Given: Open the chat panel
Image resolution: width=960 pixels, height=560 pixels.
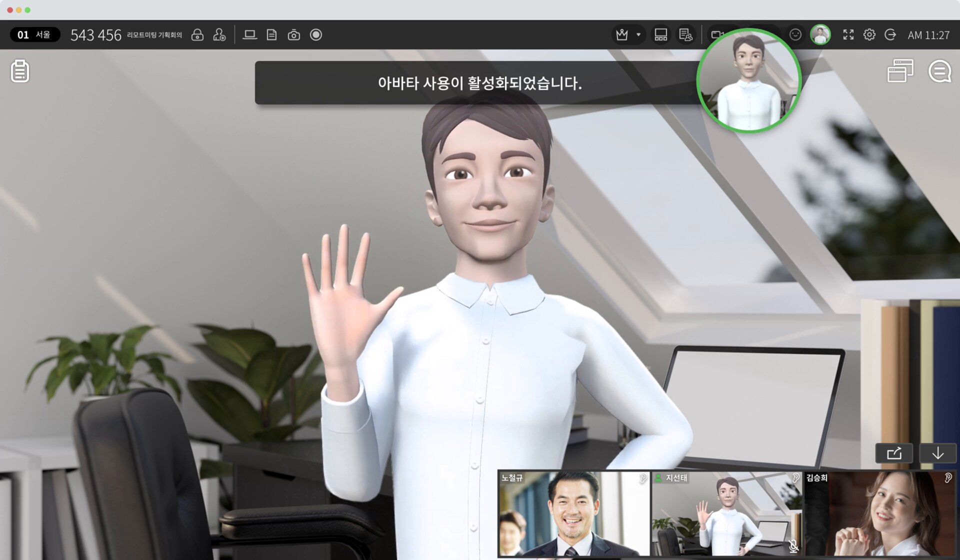Looking at the screenshot, I should [x=939, y=71].
